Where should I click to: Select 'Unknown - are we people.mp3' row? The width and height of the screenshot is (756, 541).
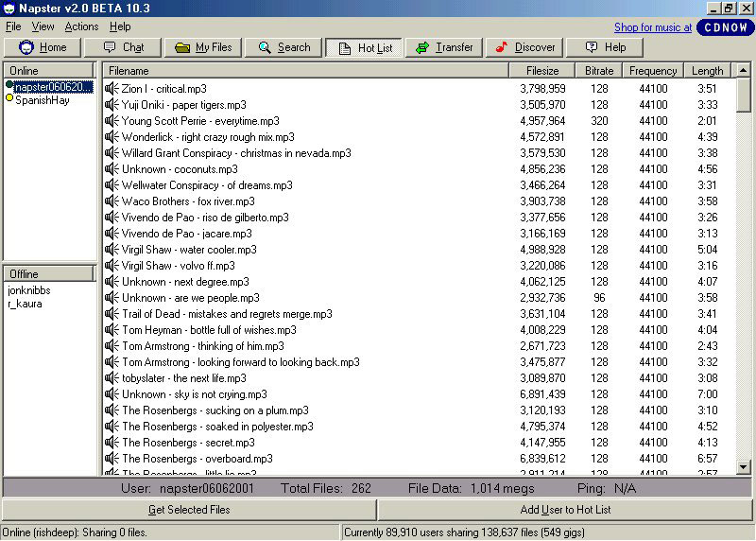tap(420, 297)
